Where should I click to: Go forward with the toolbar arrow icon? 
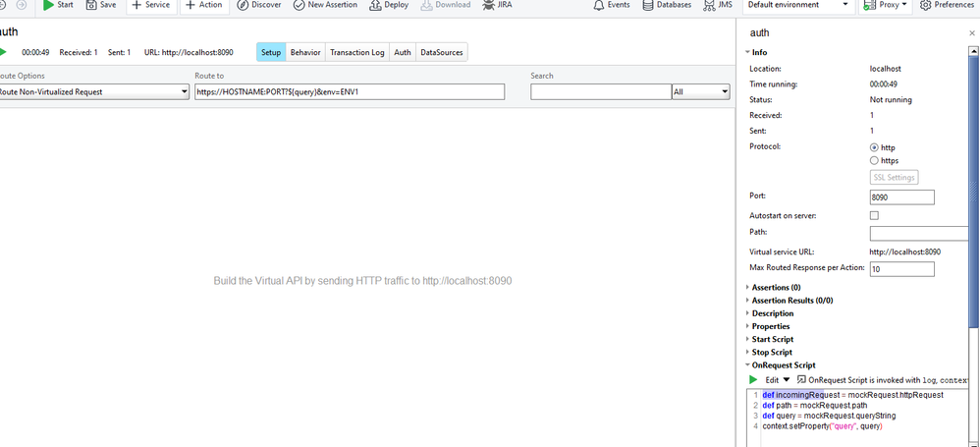(22, 4)
